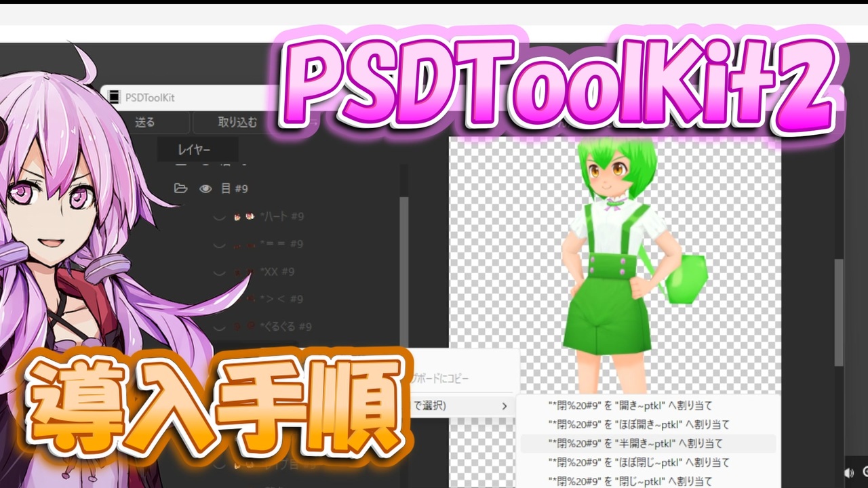This screenshot has height=488, width=868.
Task: Expand the submenu arrow beside で選択)
Action: coord(504,406)
